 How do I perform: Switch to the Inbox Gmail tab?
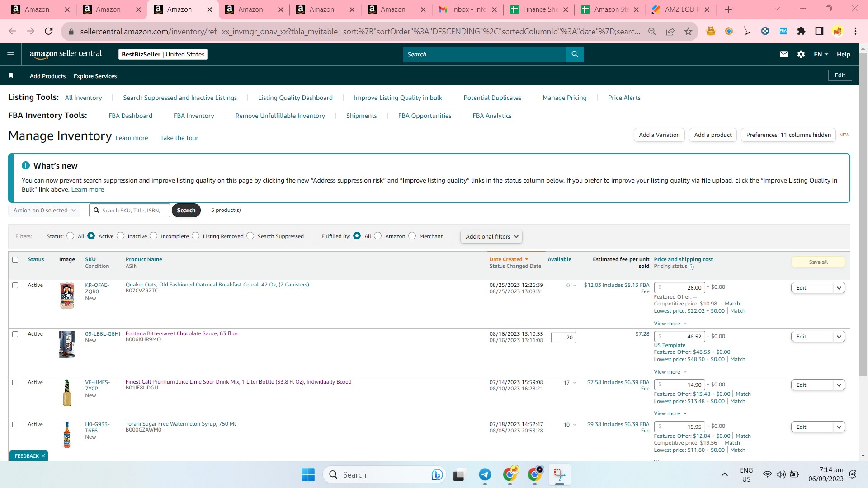pyautogui.click(x=468, y=9)
